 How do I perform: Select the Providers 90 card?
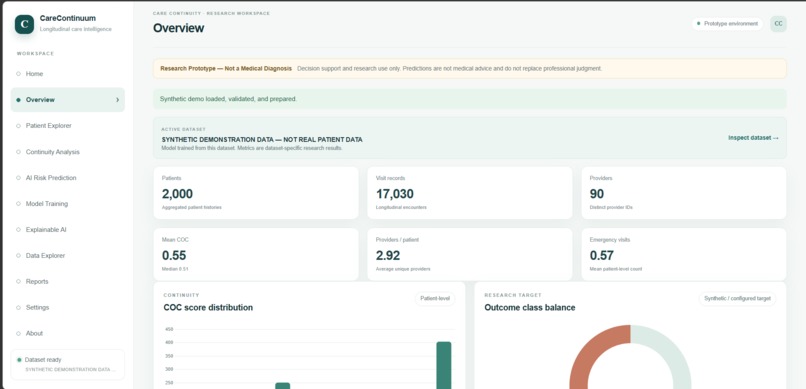684,193
